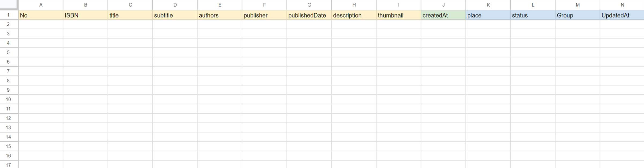This screenshot has width=644, height=168.
Task: Select the 'UpdatedAt' header cell
Action: (622, 15)
